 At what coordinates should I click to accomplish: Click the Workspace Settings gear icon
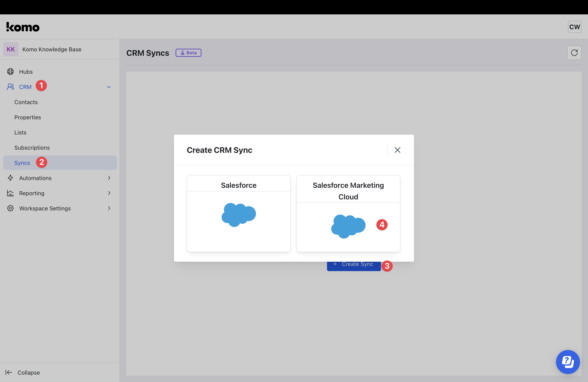(x=10, y=208)
